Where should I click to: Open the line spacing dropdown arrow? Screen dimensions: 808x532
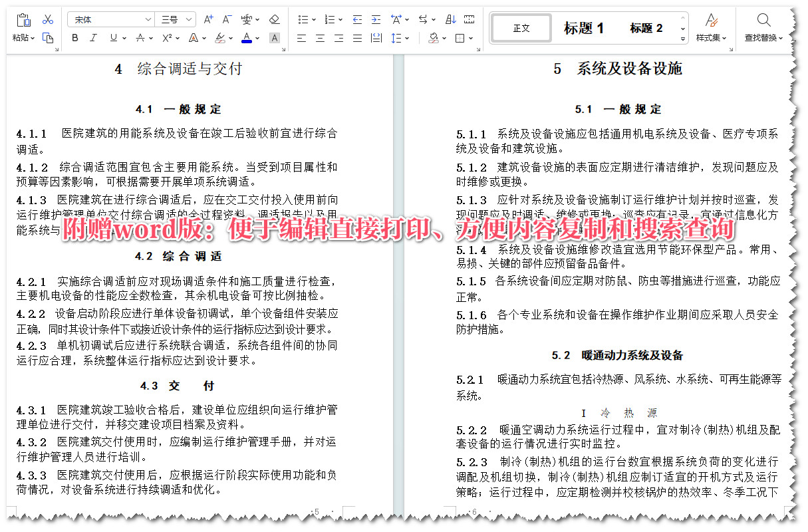pyautogui.click(x=407, y=38)
